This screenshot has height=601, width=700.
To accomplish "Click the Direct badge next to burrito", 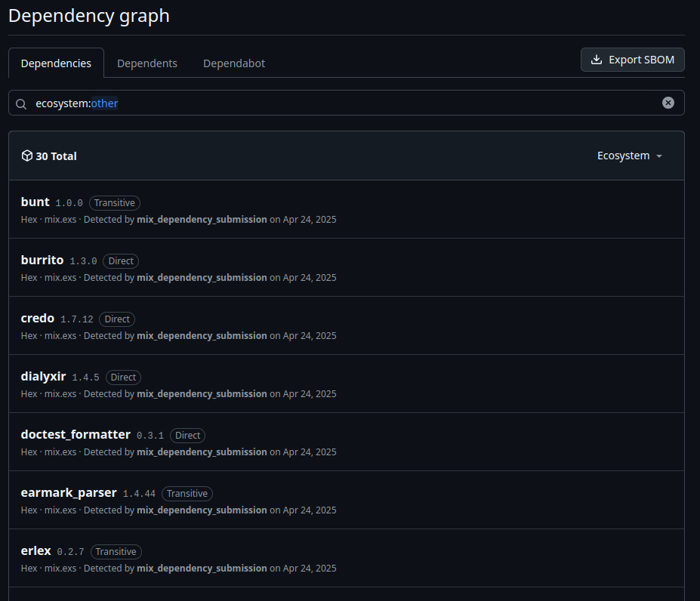I will pyautogui.click(x=121, y=261).
